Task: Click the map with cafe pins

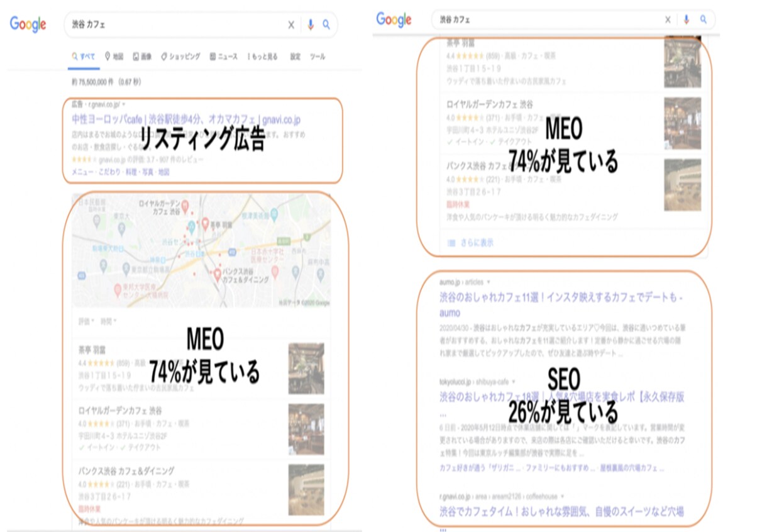Action: pos(201,250)
